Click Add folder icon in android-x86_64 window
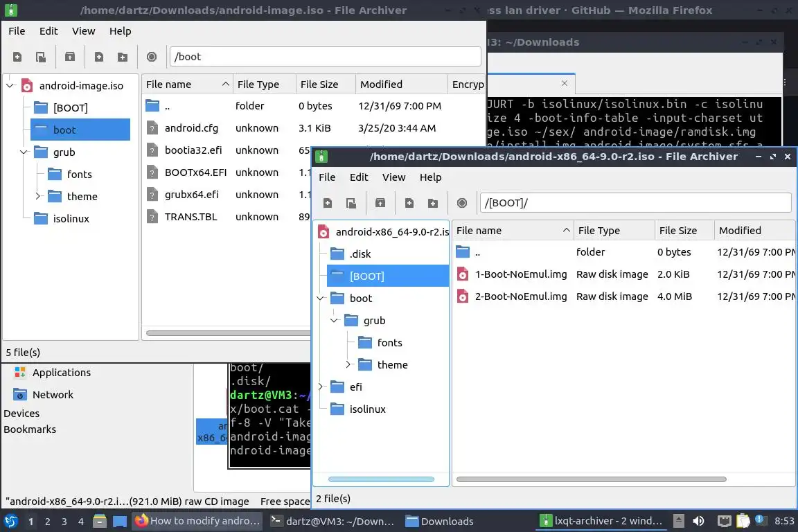 coord(433,203)
